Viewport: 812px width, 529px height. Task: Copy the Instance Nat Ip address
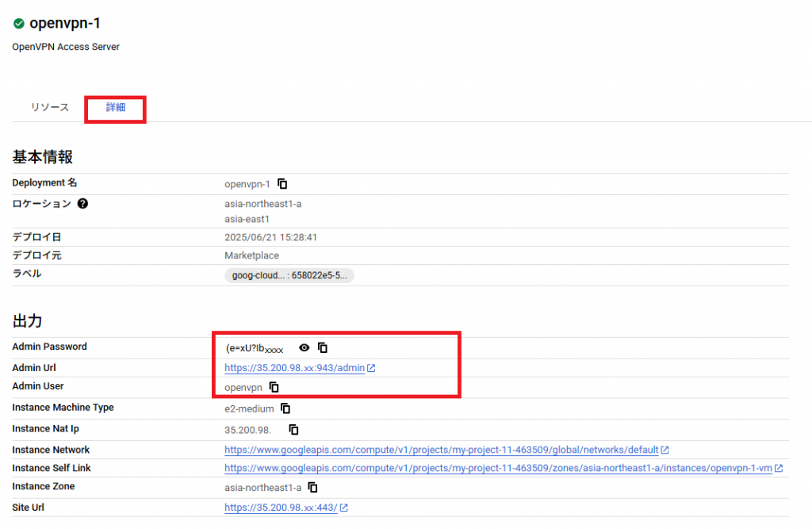coord(293,430)
